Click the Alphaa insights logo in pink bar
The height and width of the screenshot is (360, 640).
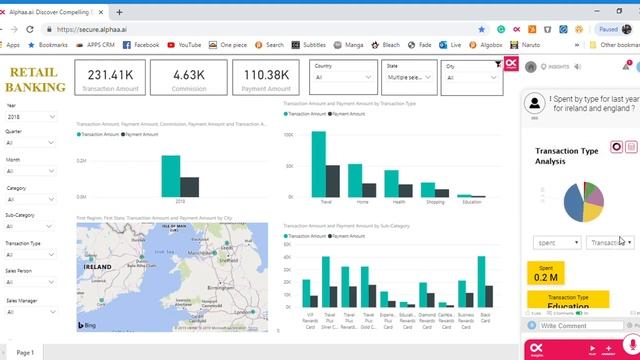tap(536, 349)
